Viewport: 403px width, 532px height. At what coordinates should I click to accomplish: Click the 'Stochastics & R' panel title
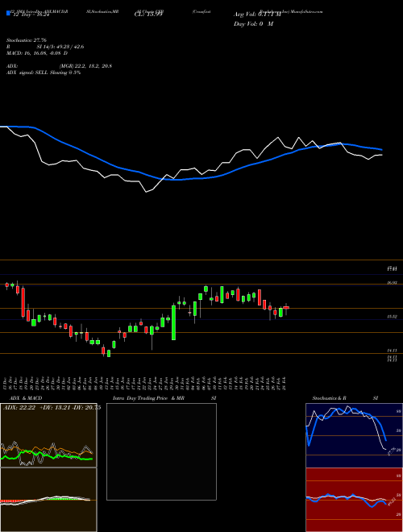329,398
